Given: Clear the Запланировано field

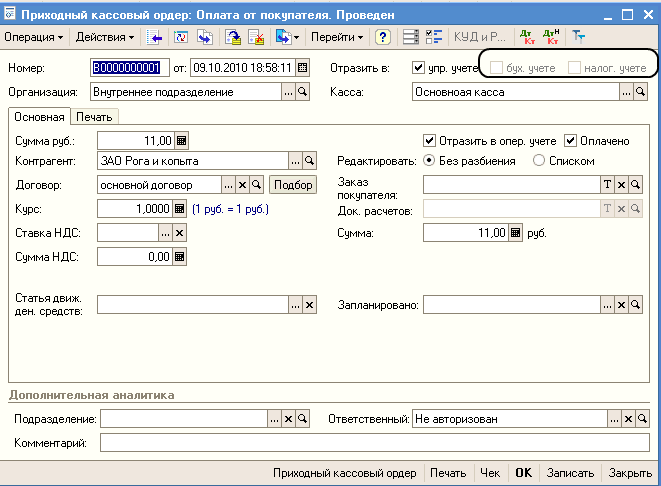Looking at the screenshot, I should coord(621,305).
